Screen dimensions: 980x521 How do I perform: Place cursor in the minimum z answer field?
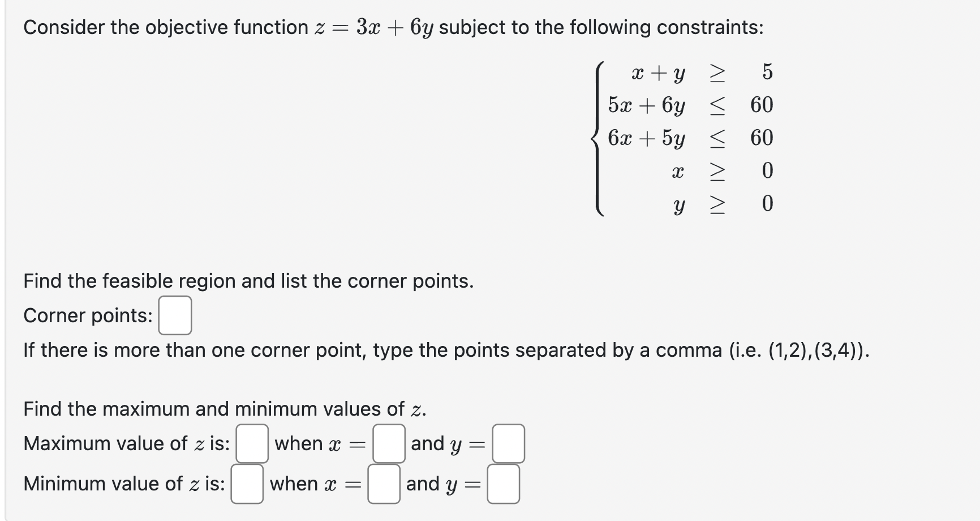pos(248,484)
